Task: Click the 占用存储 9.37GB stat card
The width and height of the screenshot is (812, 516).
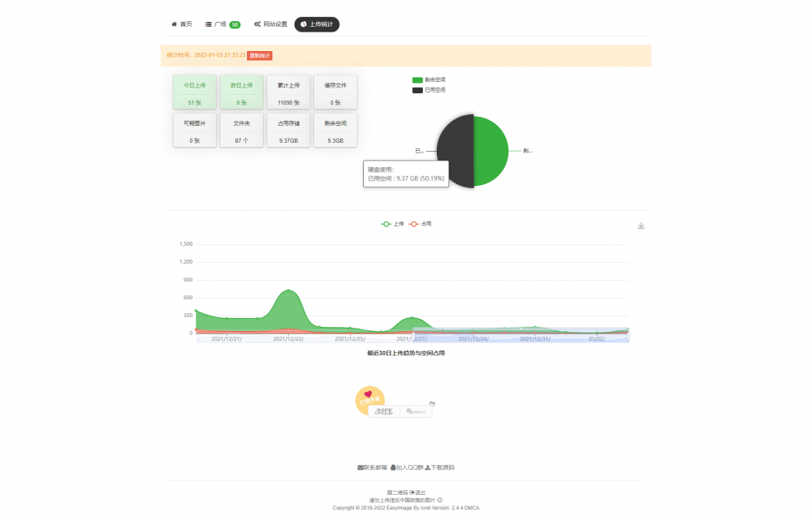Action: pos(288,130)
